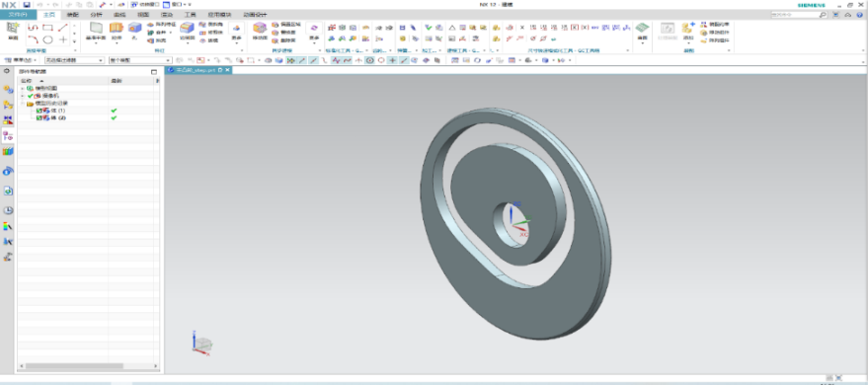This screenshot has height=385, width=868.
Task: Toggle the End Point snap option
Action: point(302,60)
